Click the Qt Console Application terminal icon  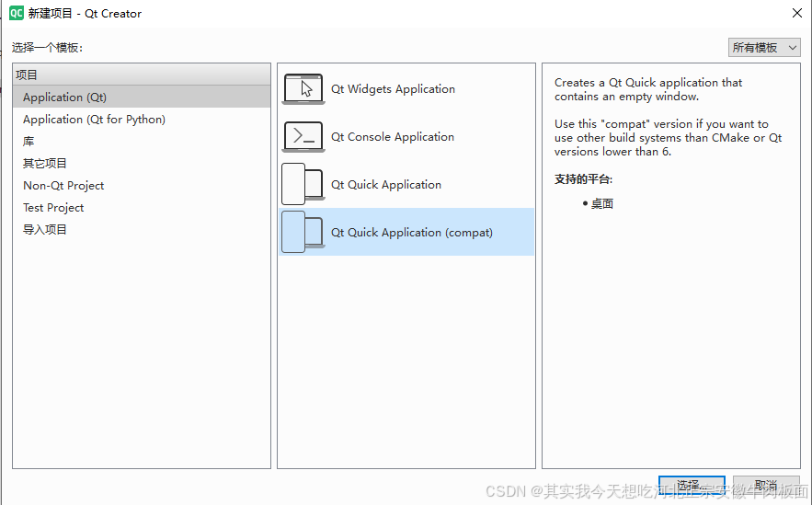pyautogui.click(x=303, y=137)
